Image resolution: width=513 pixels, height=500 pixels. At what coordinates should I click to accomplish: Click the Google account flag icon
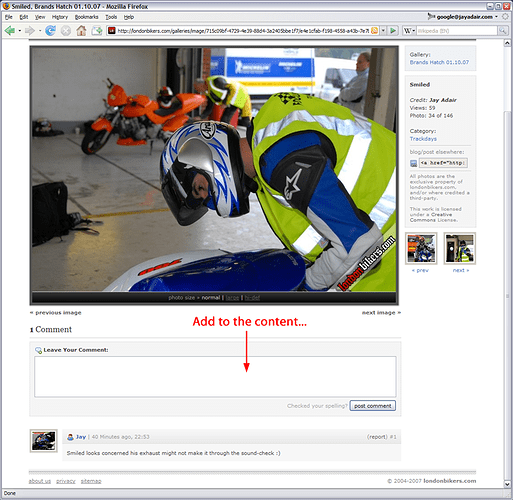tap(431, 16)
